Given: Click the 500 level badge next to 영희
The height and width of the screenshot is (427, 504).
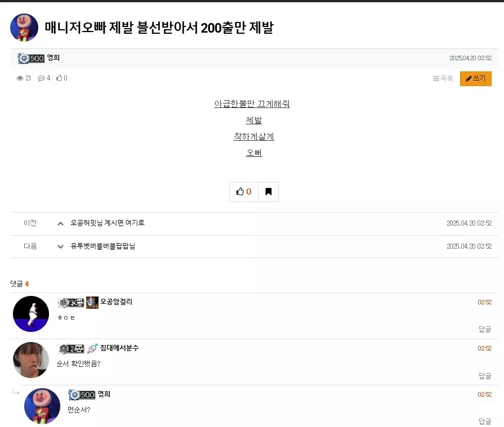Looking at the screenshot, I should coord(31,58).
